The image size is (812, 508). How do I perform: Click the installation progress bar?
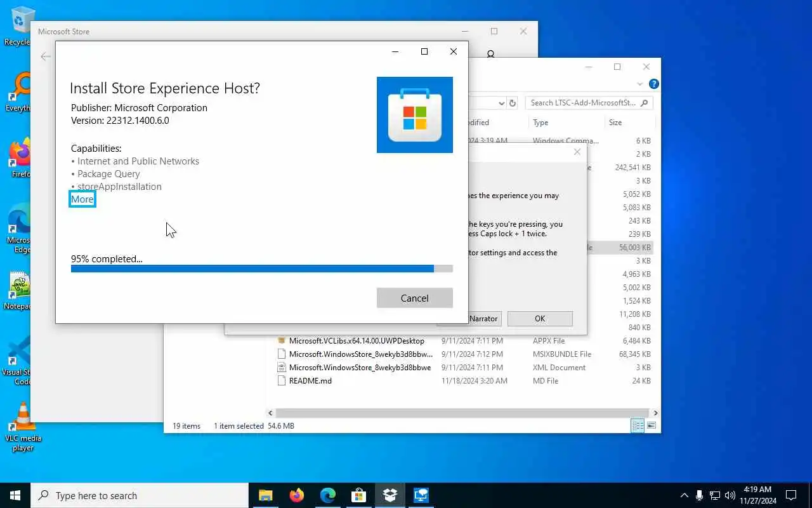[262, 269]
